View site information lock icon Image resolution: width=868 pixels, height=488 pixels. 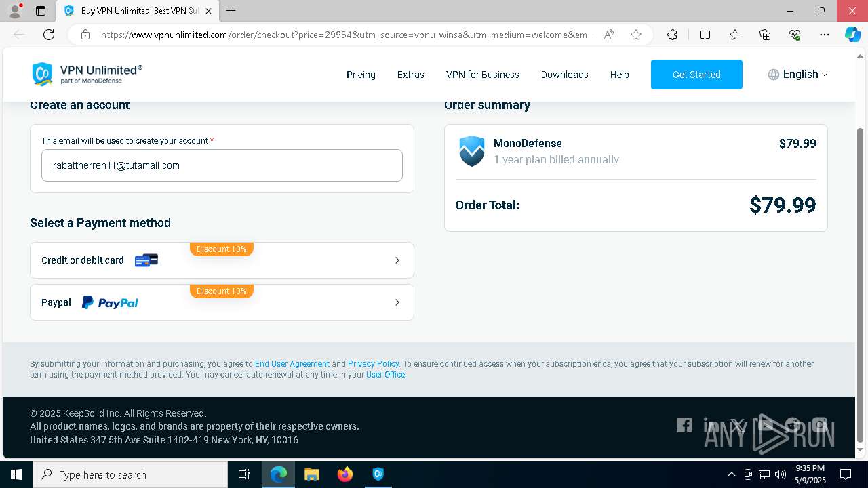(x=85, y=35)
